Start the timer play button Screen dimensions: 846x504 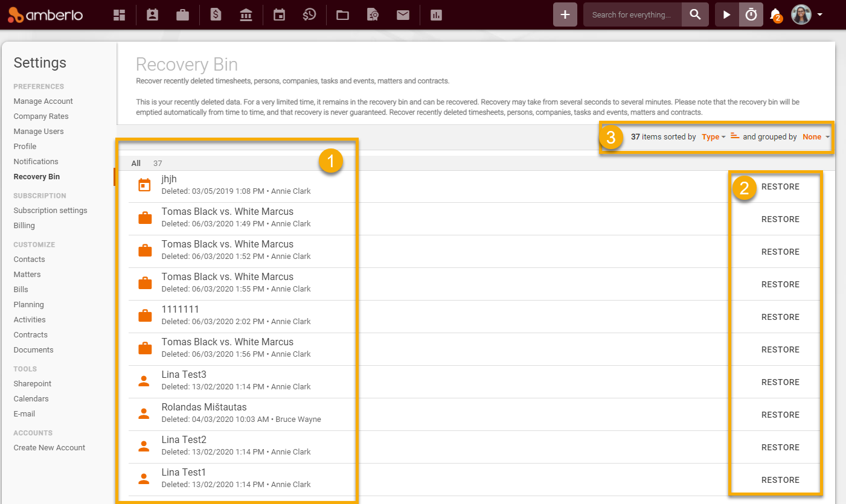pyautogui.click(x=727, y=15)
